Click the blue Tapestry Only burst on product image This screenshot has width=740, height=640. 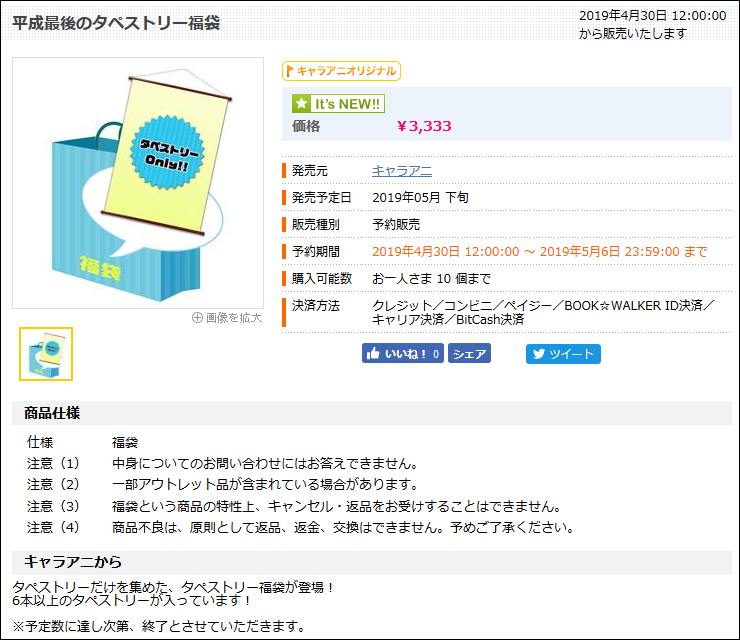coord(164,154)
